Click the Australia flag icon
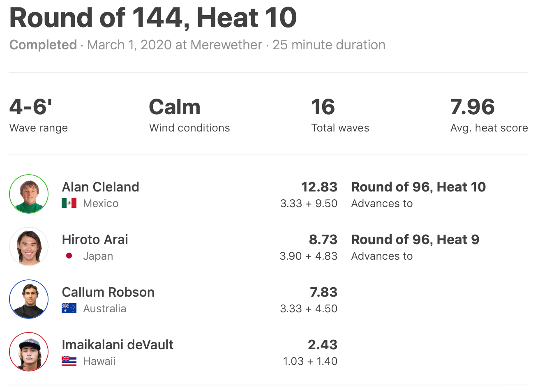540x392 pixels. pyautogui.click(x=69, y=308)
